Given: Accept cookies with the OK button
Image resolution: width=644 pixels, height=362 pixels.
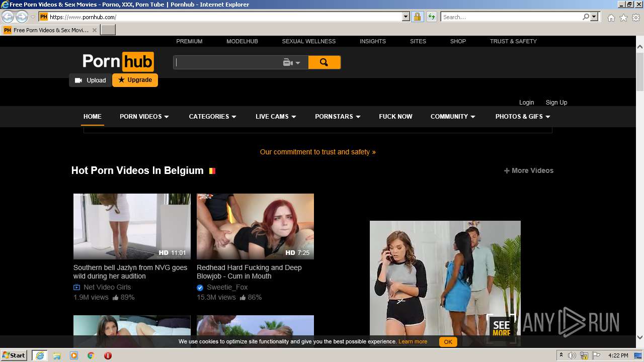Looking at the screenshot, I should tap(448, 342).
